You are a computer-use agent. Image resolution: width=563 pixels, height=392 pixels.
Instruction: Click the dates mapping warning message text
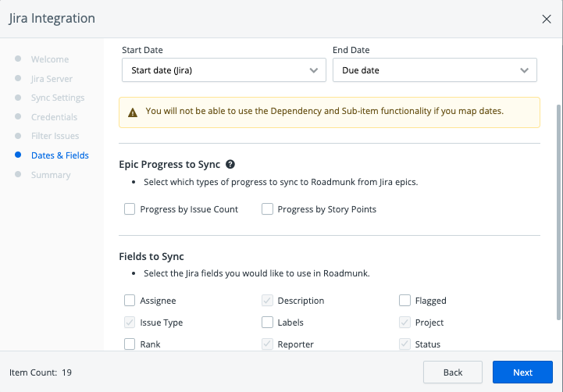coord(324,111)
